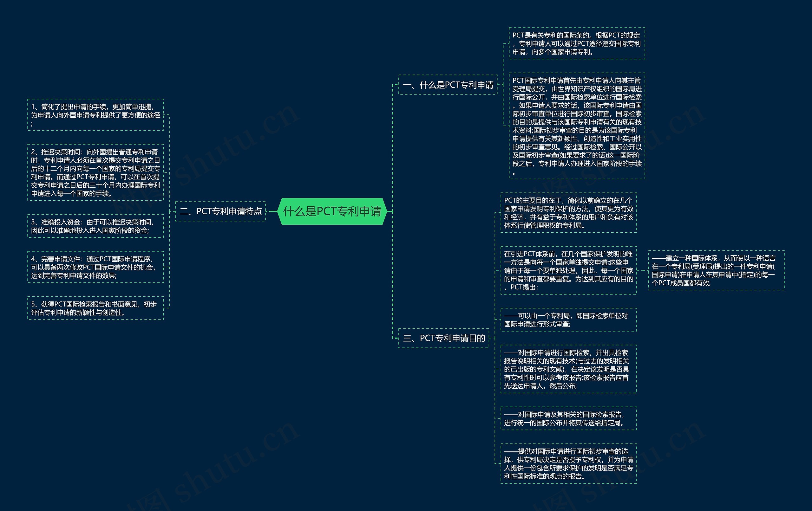
Task: Click node 1、简化了提出申请的手续
Action: pyautogui.click(x=95, y=115)
